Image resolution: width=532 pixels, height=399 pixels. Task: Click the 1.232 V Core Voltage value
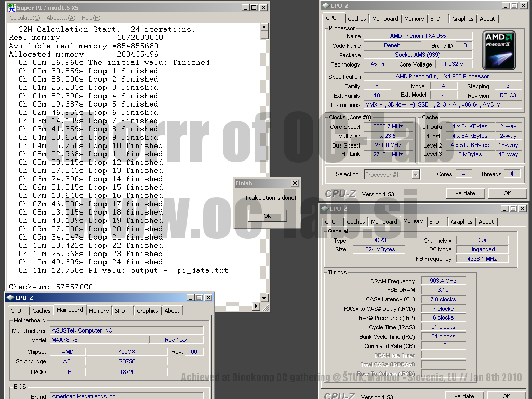coord(454,64)
